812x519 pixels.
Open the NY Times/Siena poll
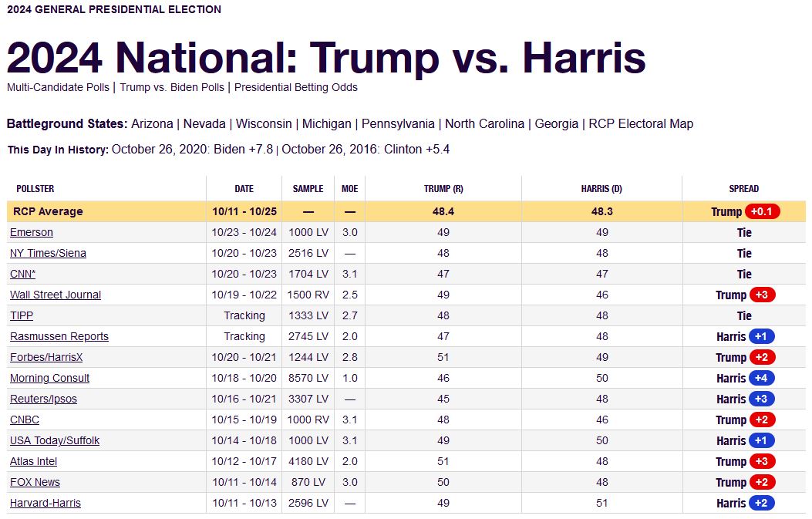pyautogui.click(x=48, y=253)
